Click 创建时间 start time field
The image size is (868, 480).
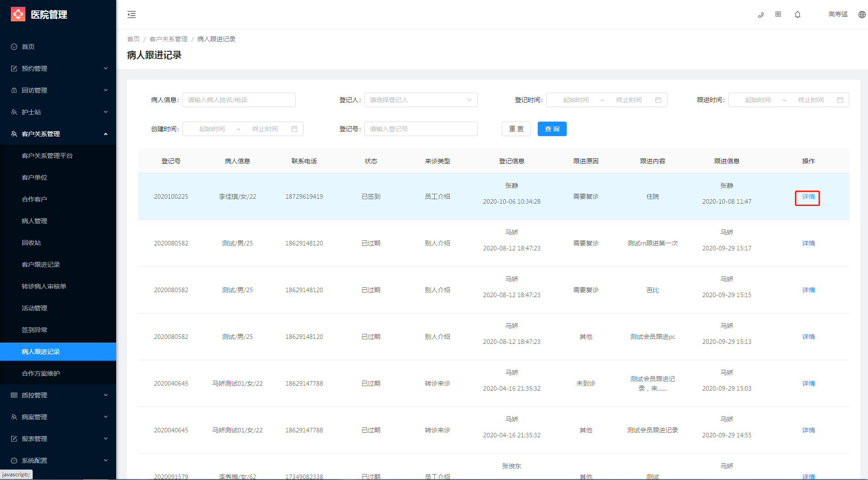pos(212,129)
